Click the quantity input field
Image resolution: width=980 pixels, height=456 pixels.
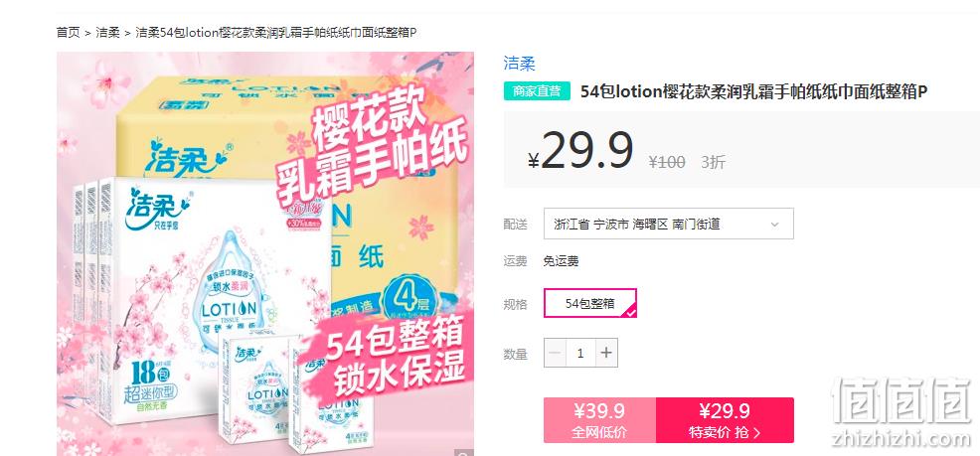[580, 354]
